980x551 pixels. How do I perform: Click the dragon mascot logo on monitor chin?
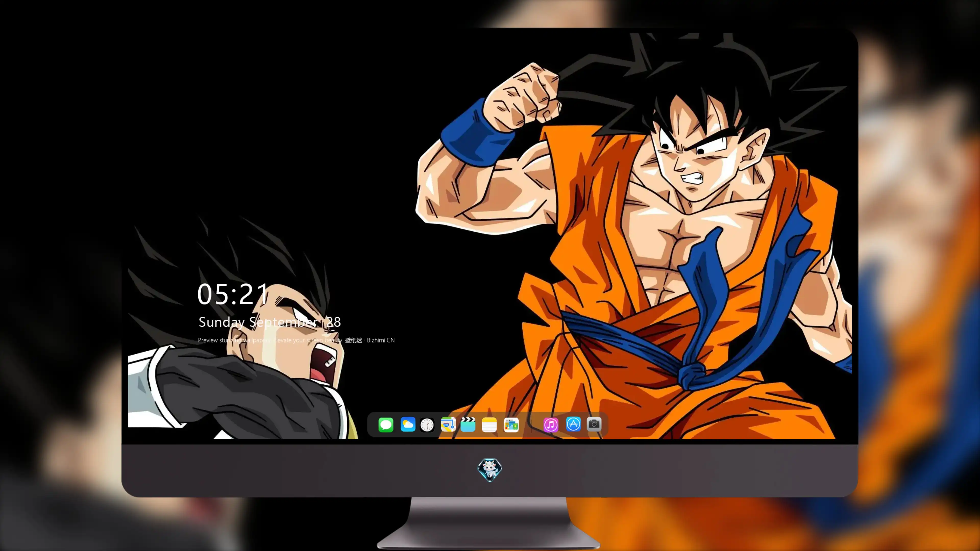click(x=490, y=470)
